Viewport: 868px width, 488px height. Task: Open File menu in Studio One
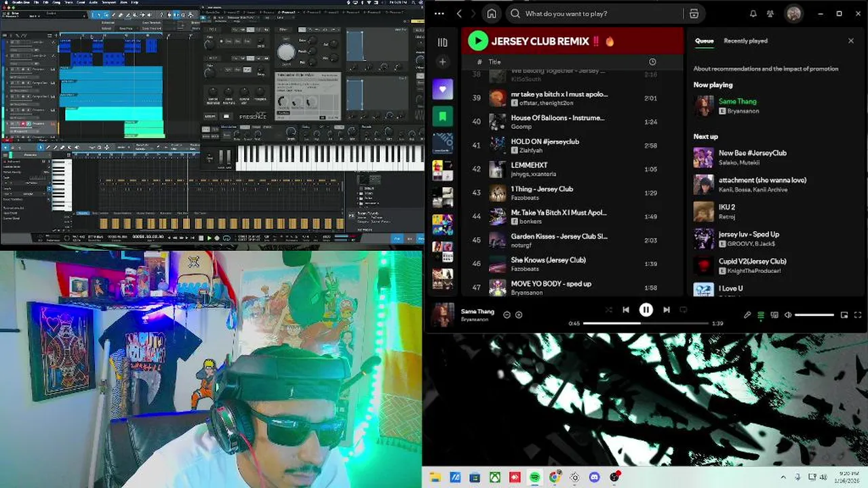(x=37, y=3)
